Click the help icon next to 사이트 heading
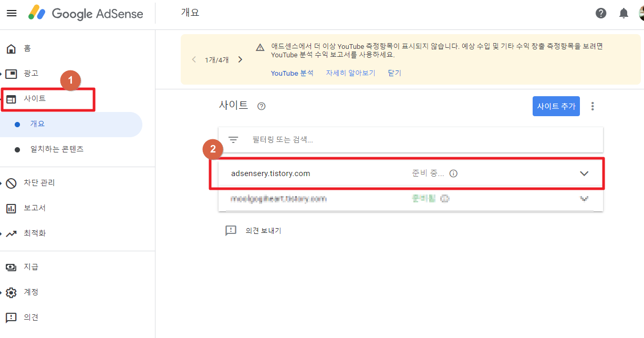The image size is (644, 338). (261, 106)
